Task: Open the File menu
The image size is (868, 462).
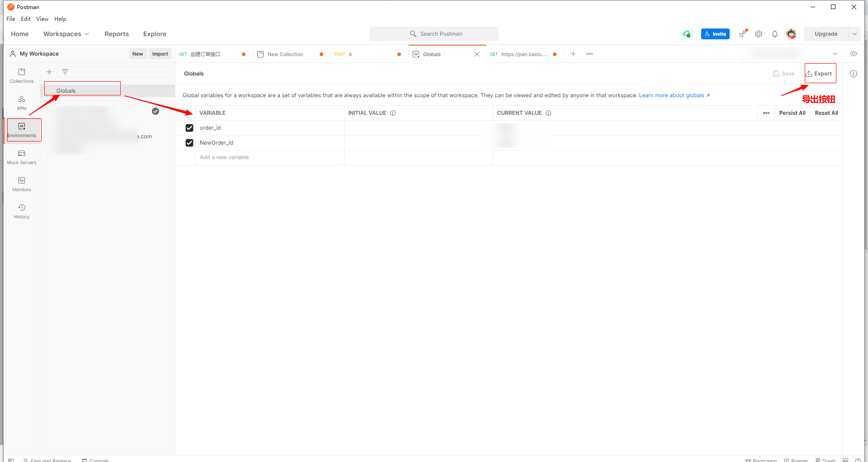Action: point(11,19)
